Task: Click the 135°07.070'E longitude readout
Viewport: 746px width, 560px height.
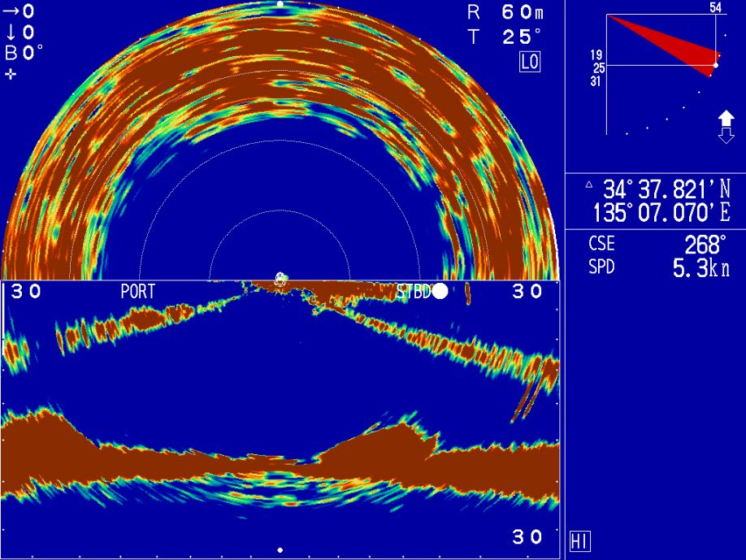Action: pyautogui.click(x=666, y=214)
